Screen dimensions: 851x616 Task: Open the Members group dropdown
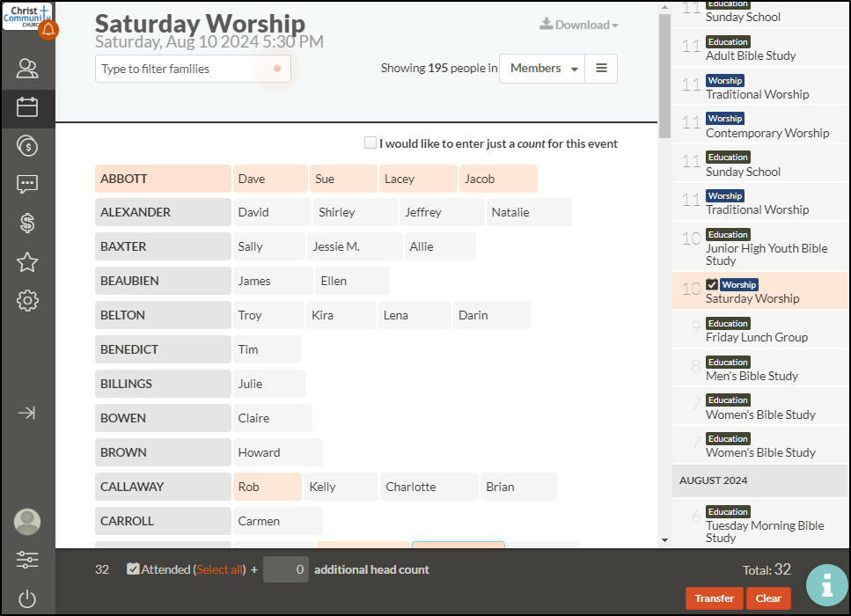541,69
